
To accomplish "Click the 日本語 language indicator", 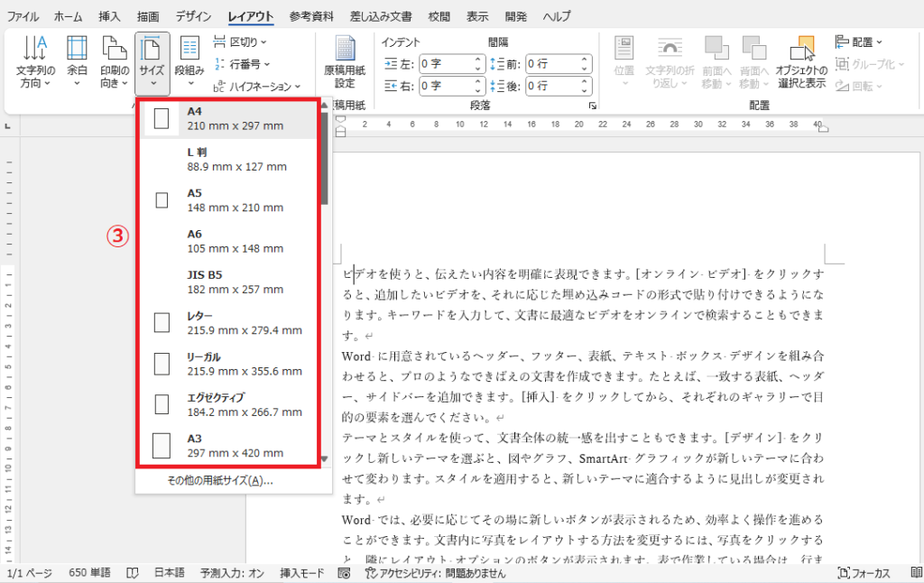I will [170, 573].
